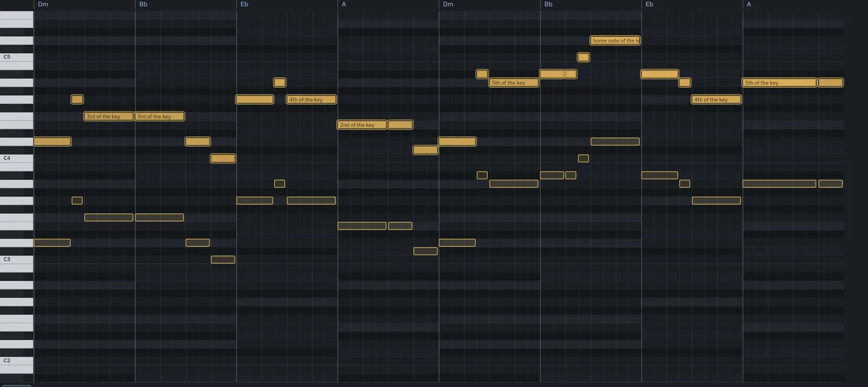The width and height of the screenshot is (868, 387).
Task: Click the C2 piano key
Action: click(x=16, y=360)
